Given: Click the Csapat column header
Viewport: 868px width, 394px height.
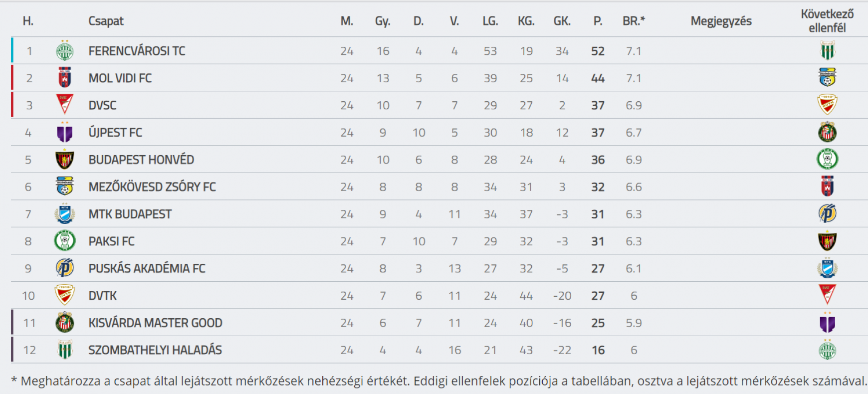Looking at the screenshot, I should click(106, 21).
